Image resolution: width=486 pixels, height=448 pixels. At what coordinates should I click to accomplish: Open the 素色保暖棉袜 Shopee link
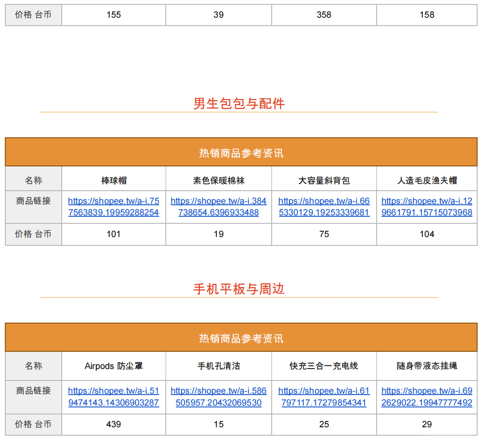point(218,207)
